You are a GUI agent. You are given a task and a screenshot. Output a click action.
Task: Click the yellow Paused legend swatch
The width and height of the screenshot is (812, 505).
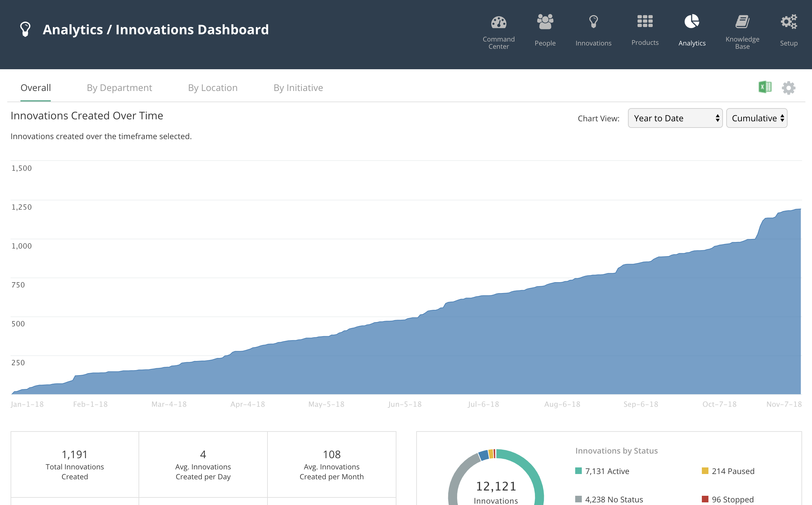705,471
